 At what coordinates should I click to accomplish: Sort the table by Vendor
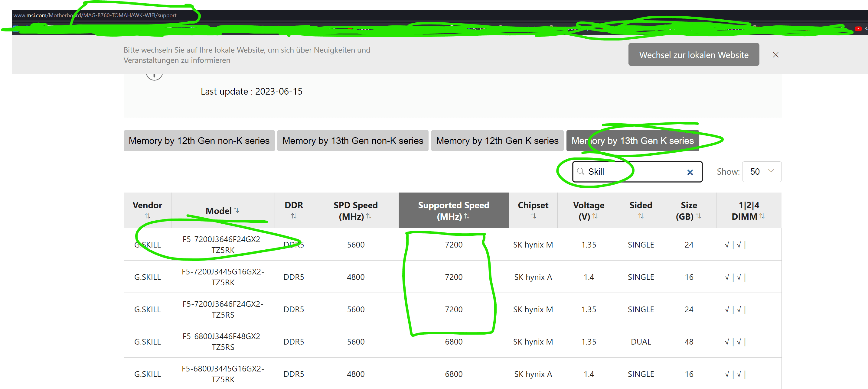pyautogui.click(x=147, y=216)
